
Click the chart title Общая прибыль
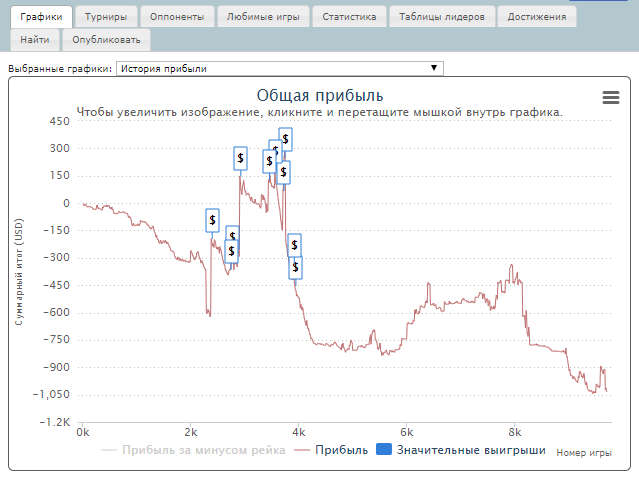pos(320,95)
